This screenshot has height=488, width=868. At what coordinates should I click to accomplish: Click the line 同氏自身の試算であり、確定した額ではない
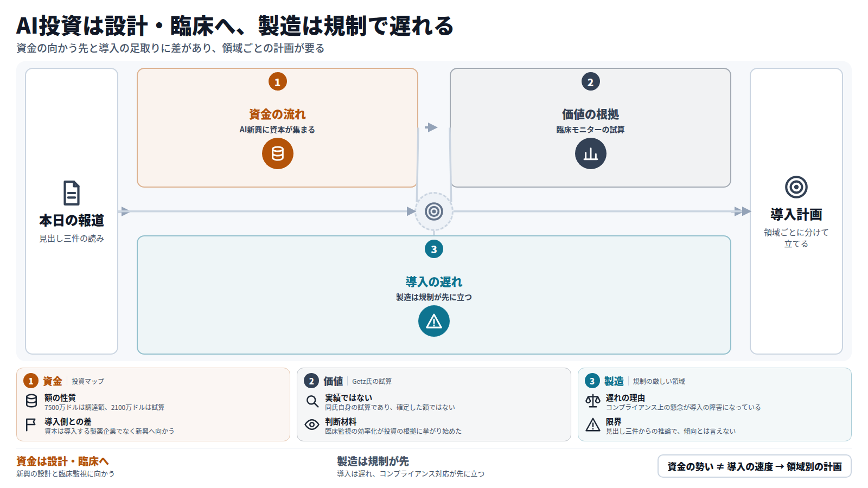click(390, 407)
